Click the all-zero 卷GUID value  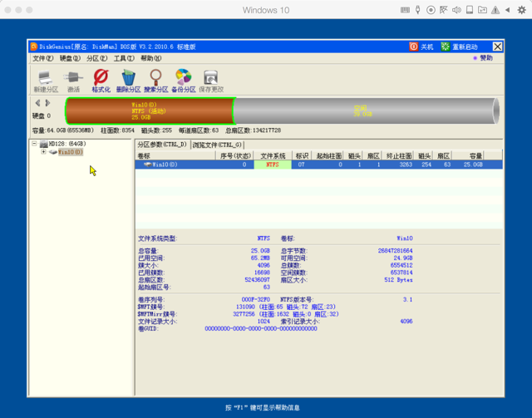[261, 328]
